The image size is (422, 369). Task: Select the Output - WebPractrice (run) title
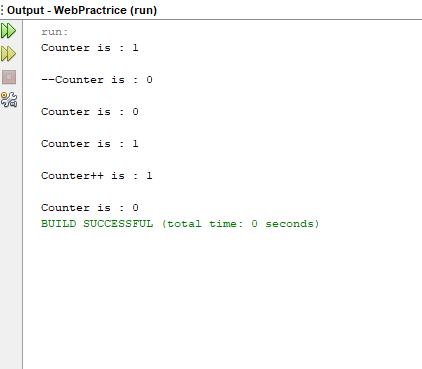click(82, 10)
